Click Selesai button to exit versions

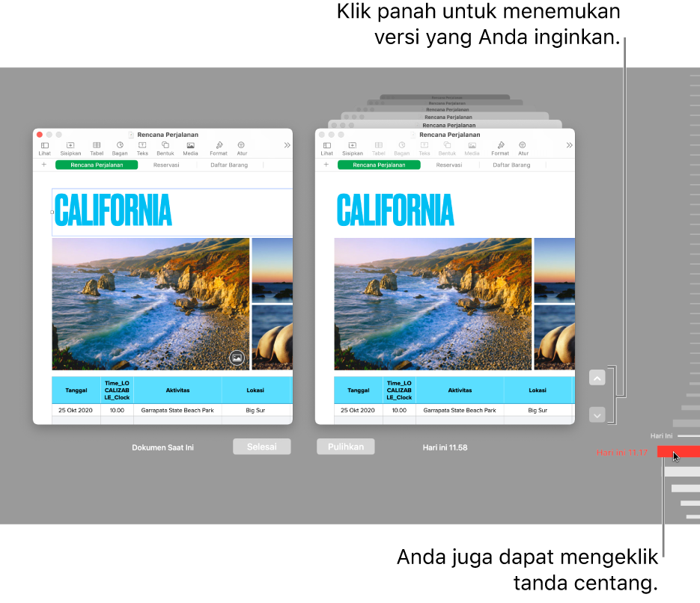pos(261,447)
